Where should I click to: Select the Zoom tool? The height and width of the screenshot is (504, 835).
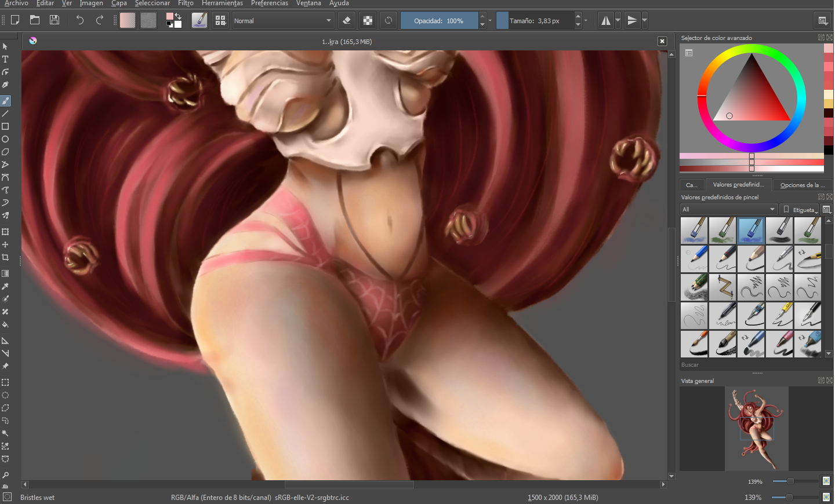click(5, 475)
